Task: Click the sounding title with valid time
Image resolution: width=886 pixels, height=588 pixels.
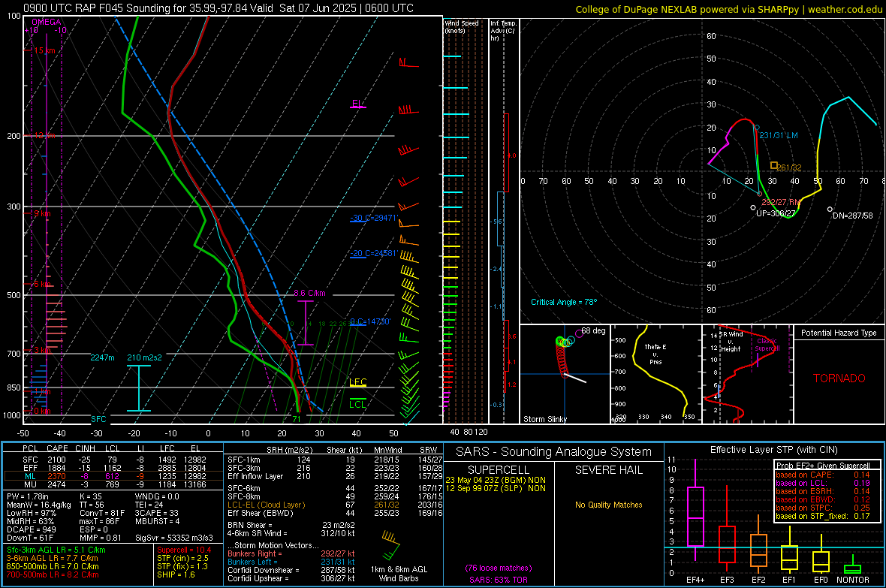Action: point(218,8)
